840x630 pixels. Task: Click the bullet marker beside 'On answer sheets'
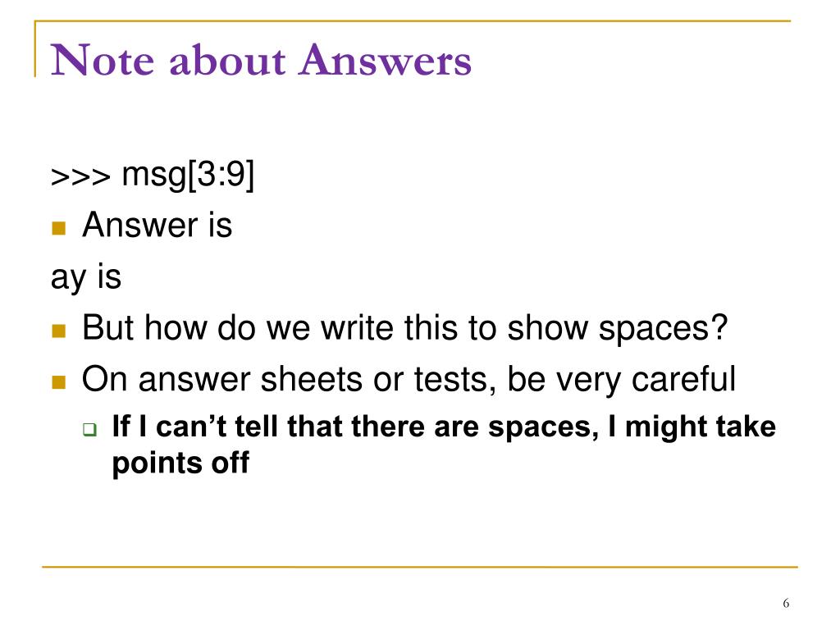pos(58,382)
